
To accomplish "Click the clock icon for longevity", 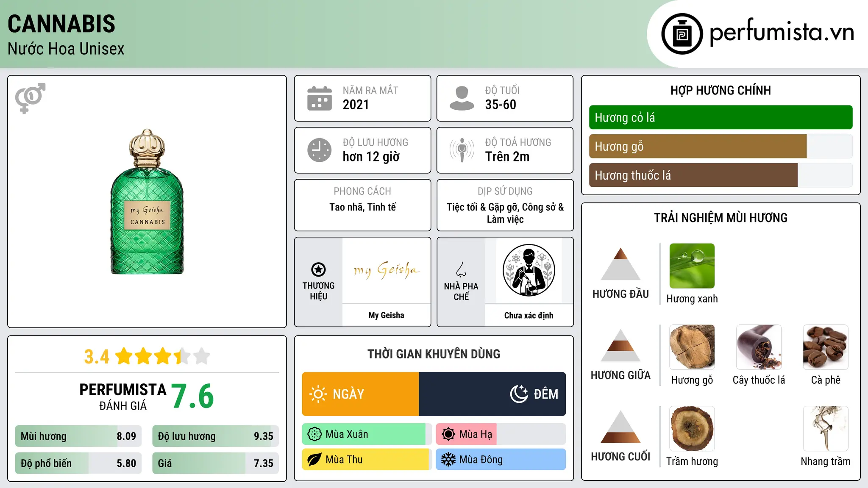I will [x=320, y=150].
